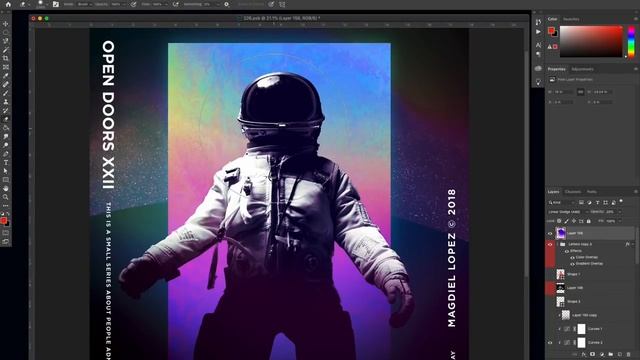Click the Color panel foreground swatch
This screenshot has height=360, width=640.
pos(551,30)
